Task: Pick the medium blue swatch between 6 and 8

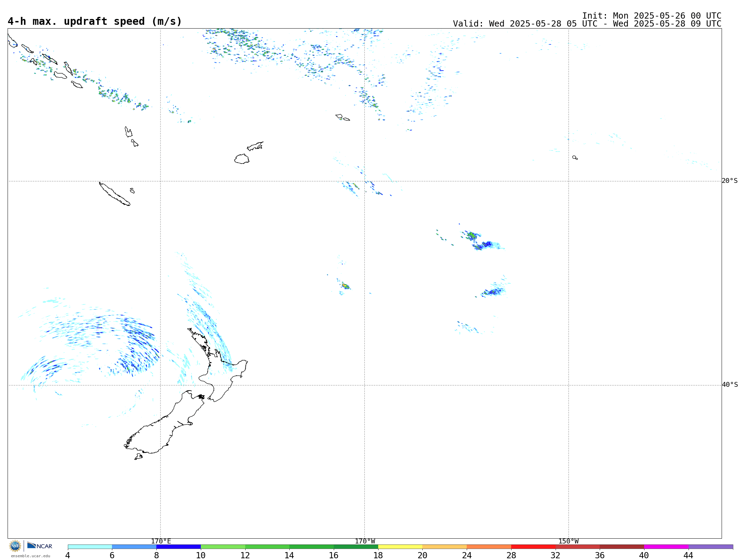Action: click(x=134, y=547)
